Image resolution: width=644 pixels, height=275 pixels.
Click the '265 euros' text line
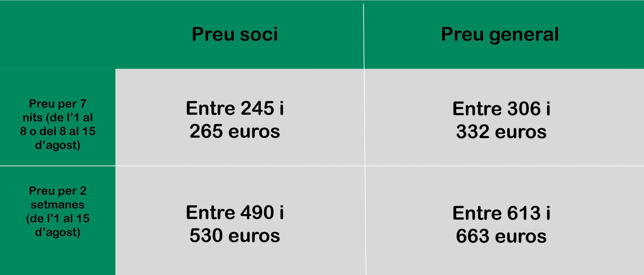tap(235, 131)
